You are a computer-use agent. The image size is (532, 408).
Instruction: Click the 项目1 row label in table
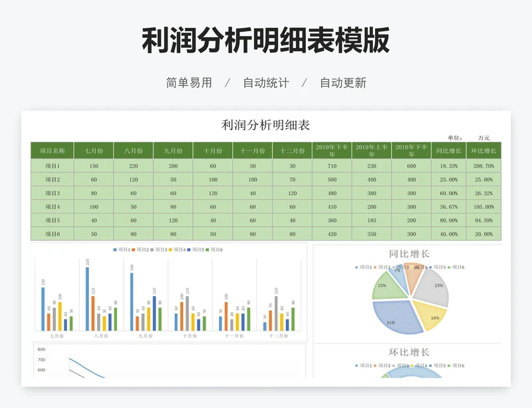53,166
